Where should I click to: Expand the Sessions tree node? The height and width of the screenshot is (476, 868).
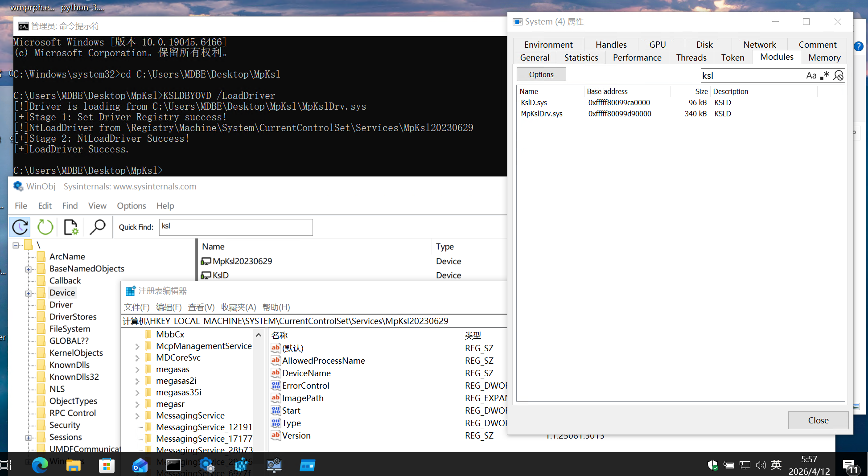pyautogui.click(x=29, y=438)
